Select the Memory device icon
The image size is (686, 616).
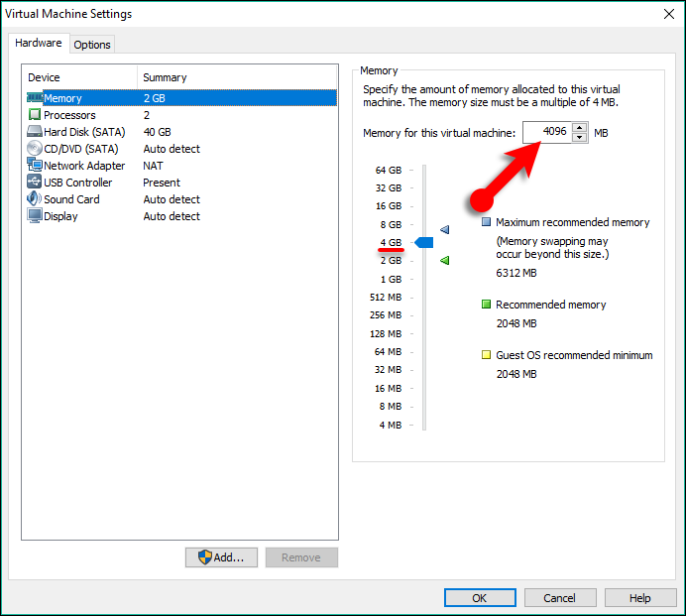pyautogui.click(x=35, y=98)
